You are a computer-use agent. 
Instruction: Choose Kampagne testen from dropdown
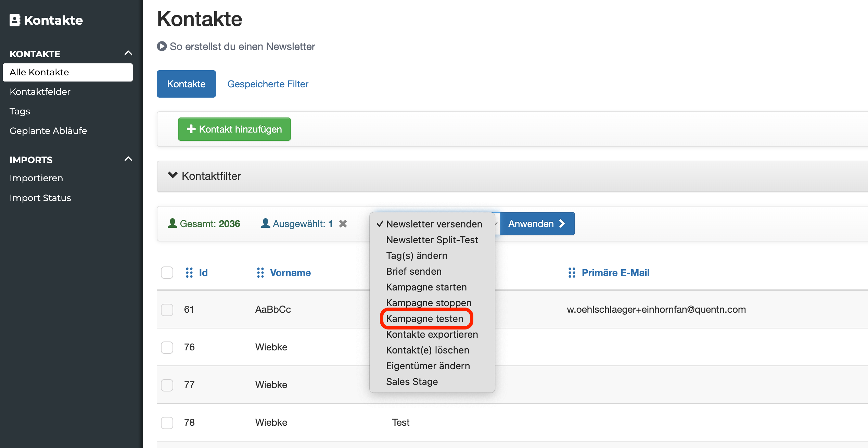click(x=424, y=319)
